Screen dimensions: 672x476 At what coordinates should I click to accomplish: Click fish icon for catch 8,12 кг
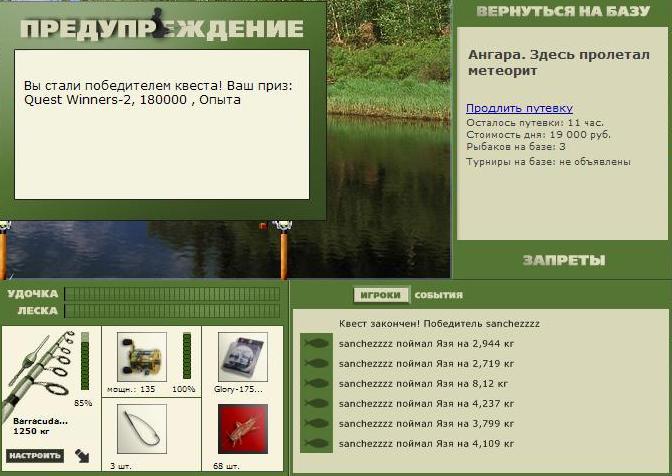pyautogui.click(x=317, y=383)
